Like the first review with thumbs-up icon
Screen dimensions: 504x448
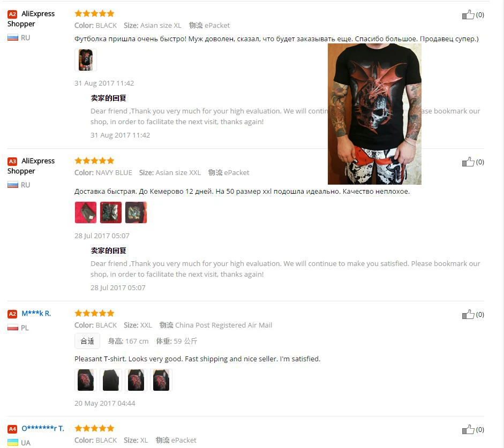(x=468, y=14)
